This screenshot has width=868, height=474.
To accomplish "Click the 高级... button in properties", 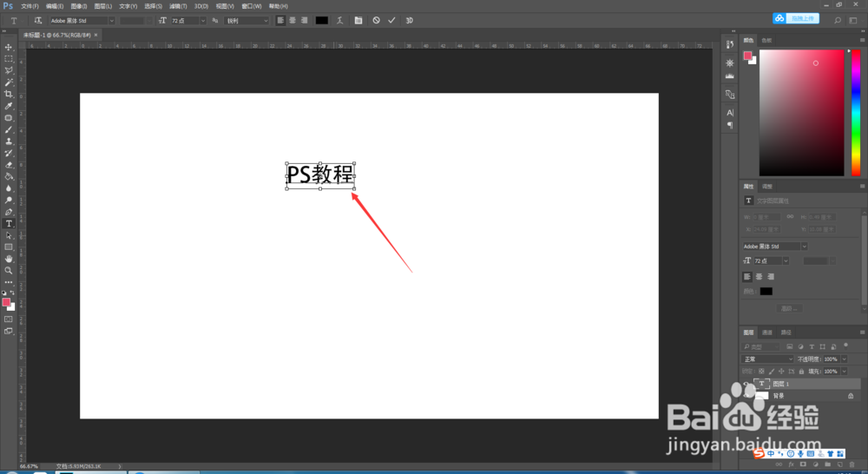I will click(x=789, y=308).
